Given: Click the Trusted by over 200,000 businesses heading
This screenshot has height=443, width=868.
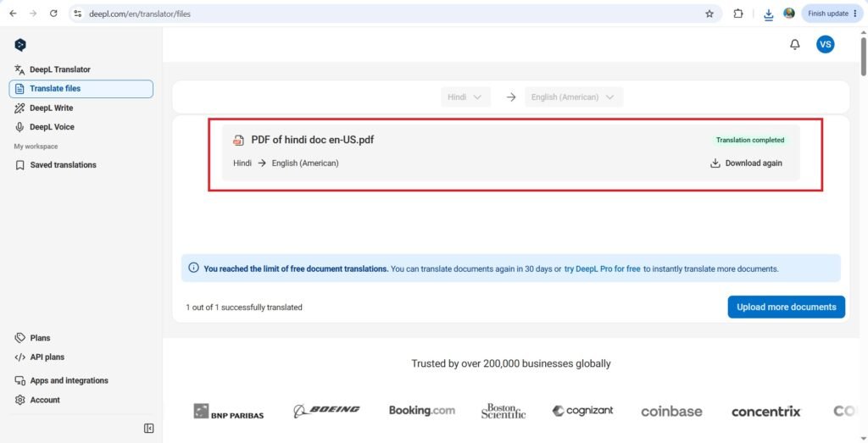Looking at the screenshot, I should 511,363.
